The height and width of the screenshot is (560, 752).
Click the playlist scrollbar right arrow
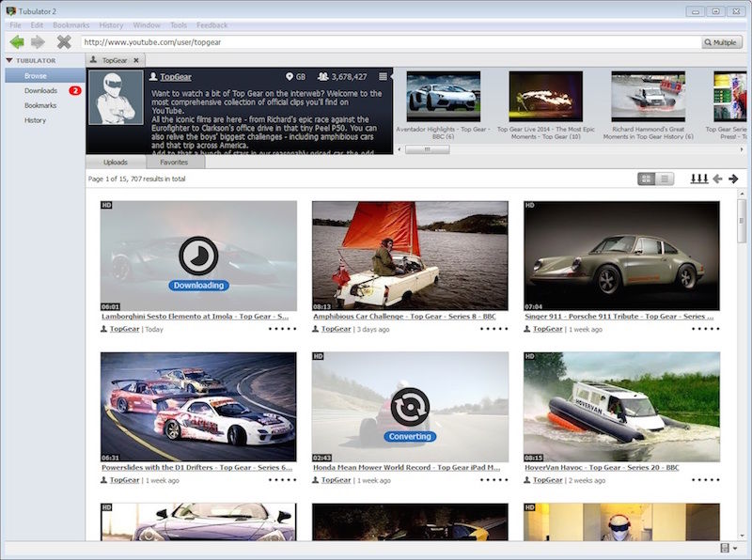click(742, 149)
